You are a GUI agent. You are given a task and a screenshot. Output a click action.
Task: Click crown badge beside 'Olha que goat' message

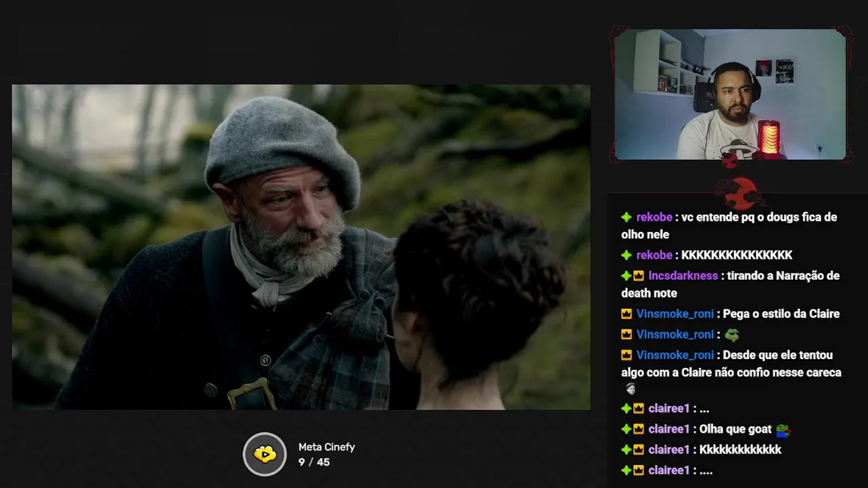tap(639, 429)
